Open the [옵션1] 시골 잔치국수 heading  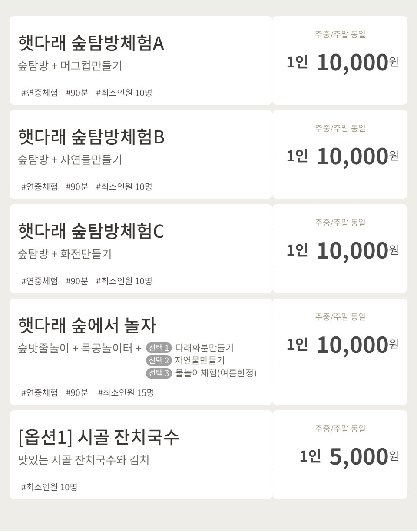tap(99, 437)
